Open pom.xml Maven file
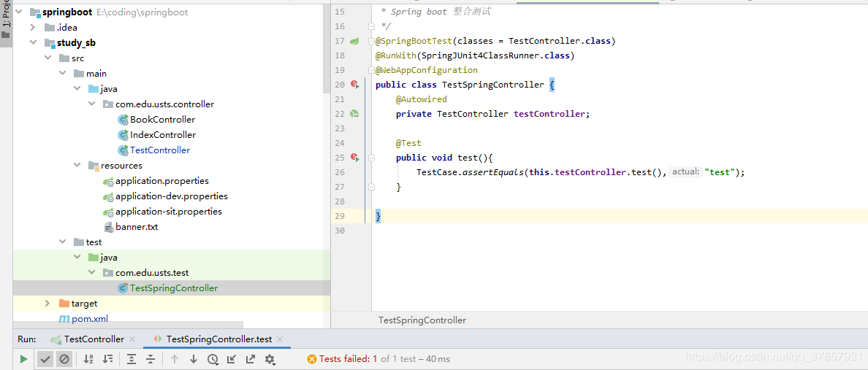868x370 pixels. click(x=90, y=319)
